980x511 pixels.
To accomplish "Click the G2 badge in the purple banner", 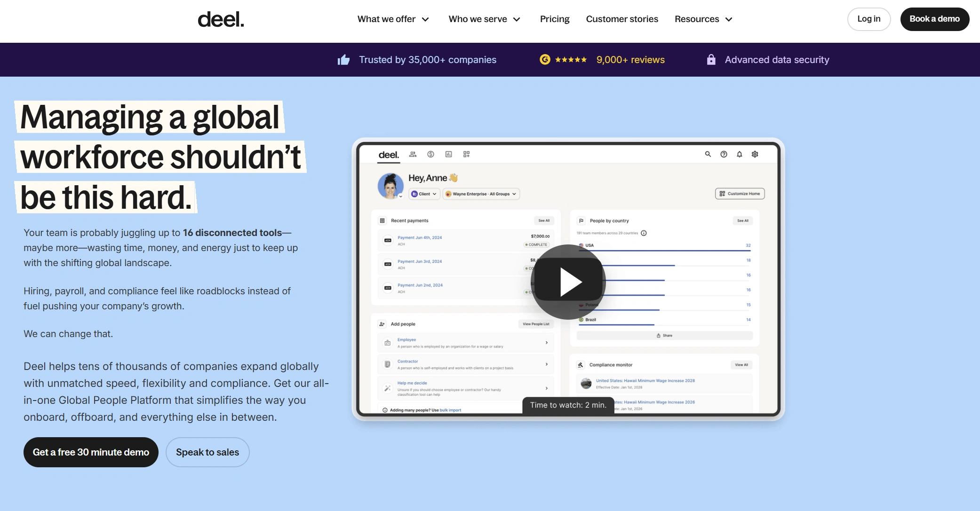I will 545,60.
